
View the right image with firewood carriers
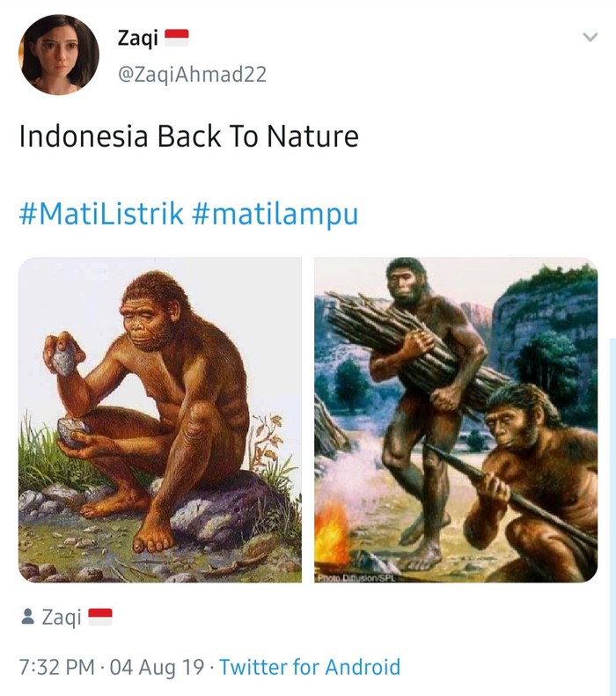point(456,420)
